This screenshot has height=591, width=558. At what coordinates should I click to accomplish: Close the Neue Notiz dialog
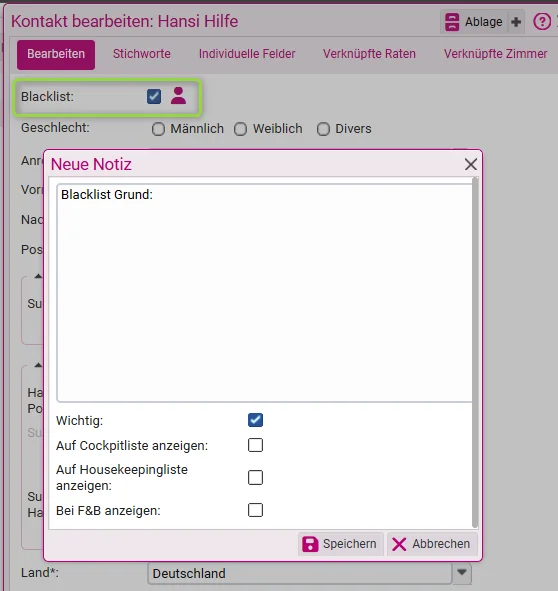[471, 164]
